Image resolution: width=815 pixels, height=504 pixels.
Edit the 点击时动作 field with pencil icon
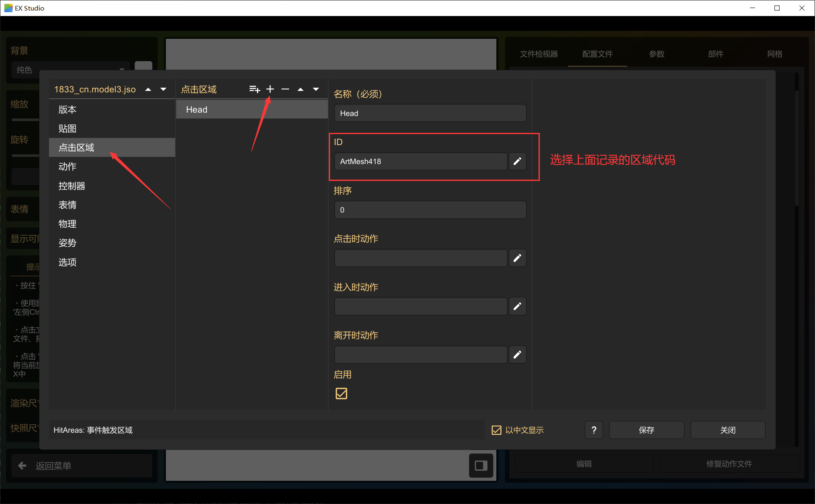point(517,258)
